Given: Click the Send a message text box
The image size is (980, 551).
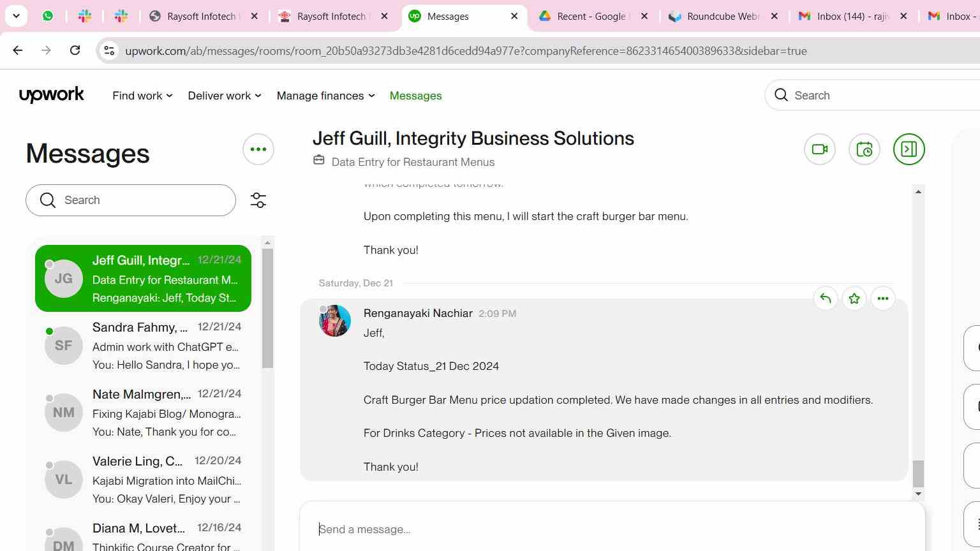Looking at the screenshot, I should [612, 529].
